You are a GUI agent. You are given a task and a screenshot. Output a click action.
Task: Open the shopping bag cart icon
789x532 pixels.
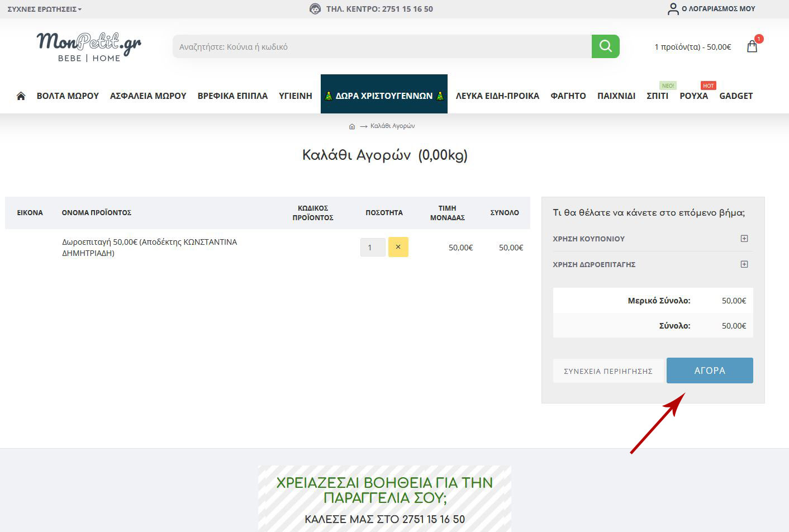pos(752,46)
